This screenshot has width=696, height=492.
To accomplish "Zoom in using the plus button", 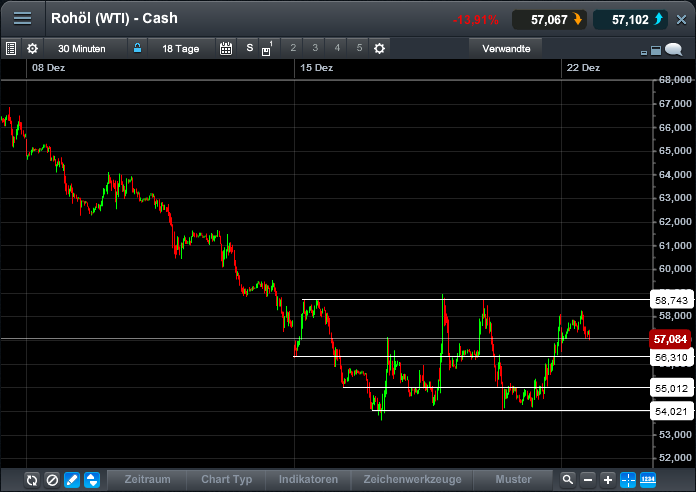I will (x=608, y=480).
